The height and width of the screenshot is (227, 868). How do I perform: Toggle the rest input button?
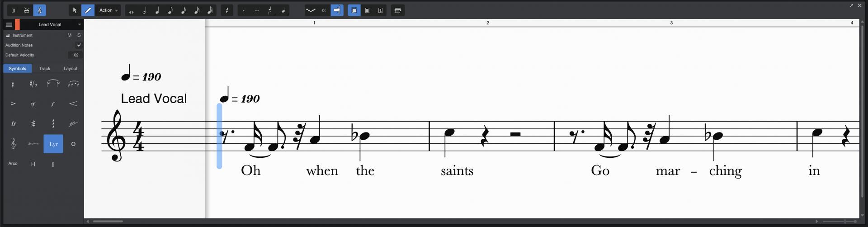[227, 10]
